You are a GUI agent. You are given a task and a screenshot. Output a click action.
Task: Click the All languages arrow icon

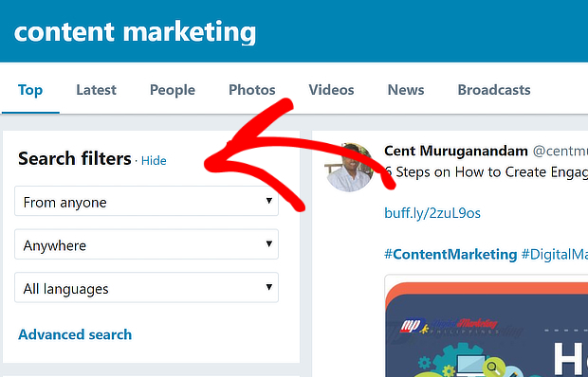coord(269,287)
